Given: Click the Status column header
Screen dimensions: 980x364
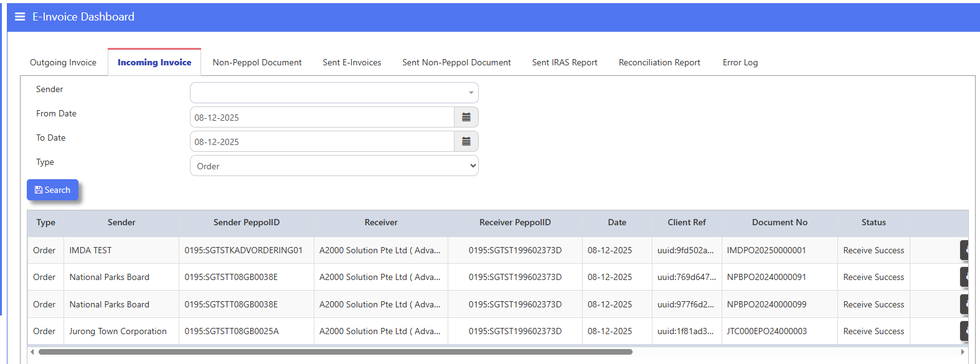Looking at the screenshot, I should click(874, 222).
